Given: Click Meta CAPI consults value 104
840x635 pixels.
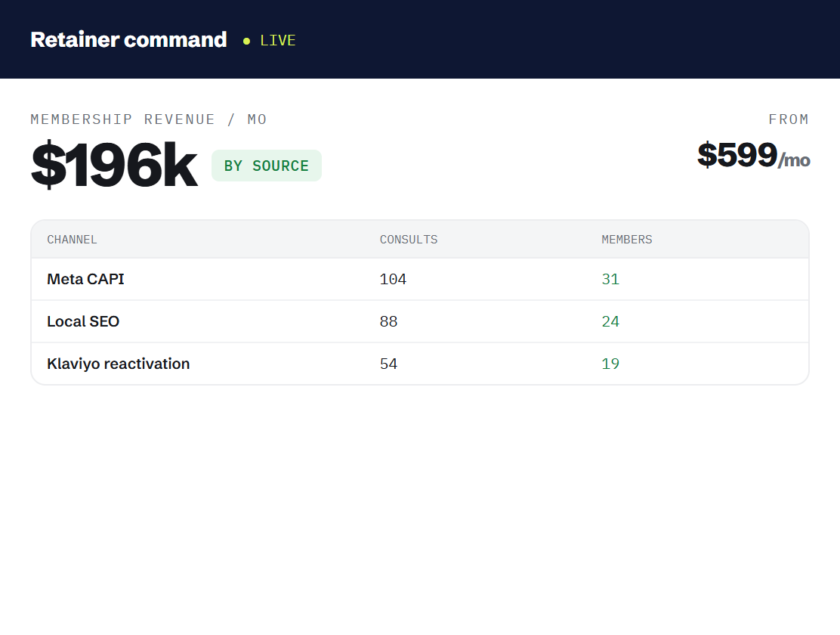Looking at the screenshot, I should [x=394, y=280].
